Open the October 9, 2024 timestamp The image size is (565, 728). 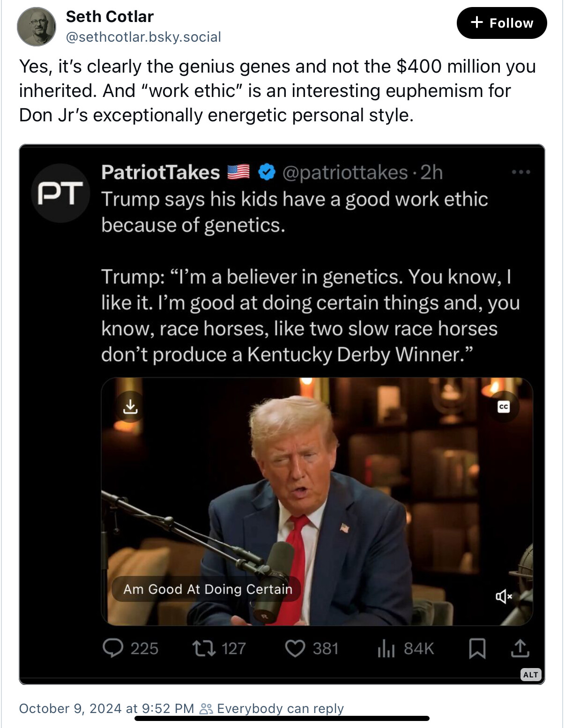[x=106, y=708]
